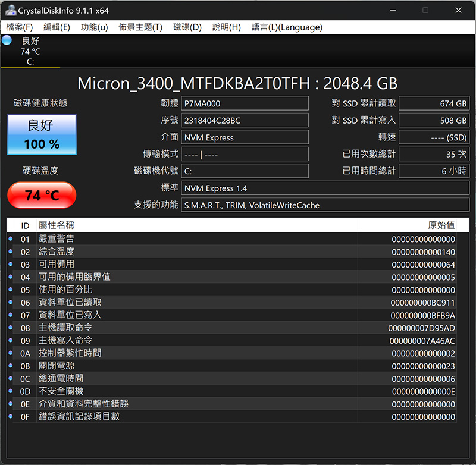Open the 語言(L)(Language) menu
476x465 pixels.
point(287,27)
